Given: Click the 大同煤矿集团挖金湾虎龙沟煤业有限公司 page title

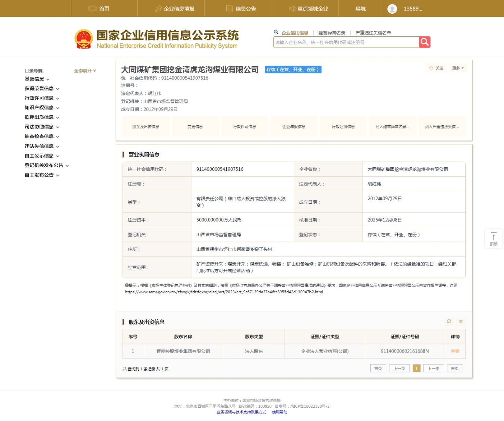Looking at the screenshot, I should coord(190,70).
